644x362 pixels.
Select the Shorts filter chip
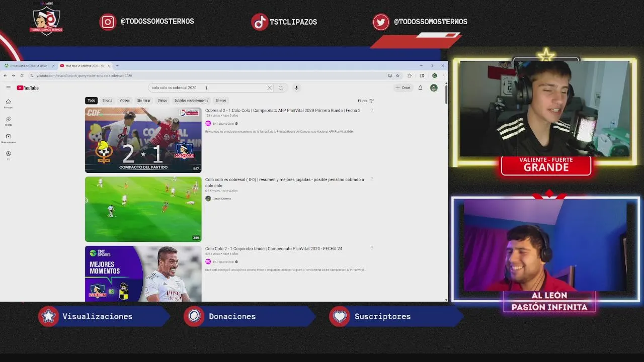coord(107,101)
